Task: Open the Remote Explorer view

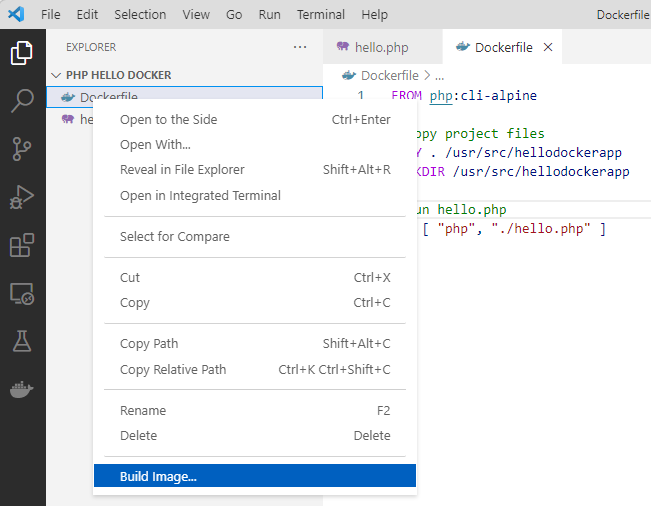Action: pos(22,293)
